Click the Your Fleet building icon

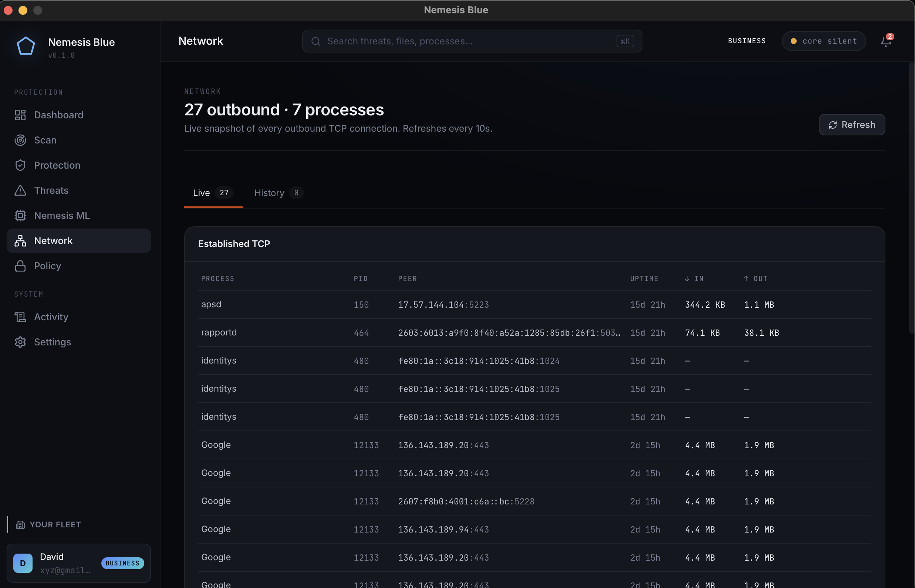coord(20,525)
